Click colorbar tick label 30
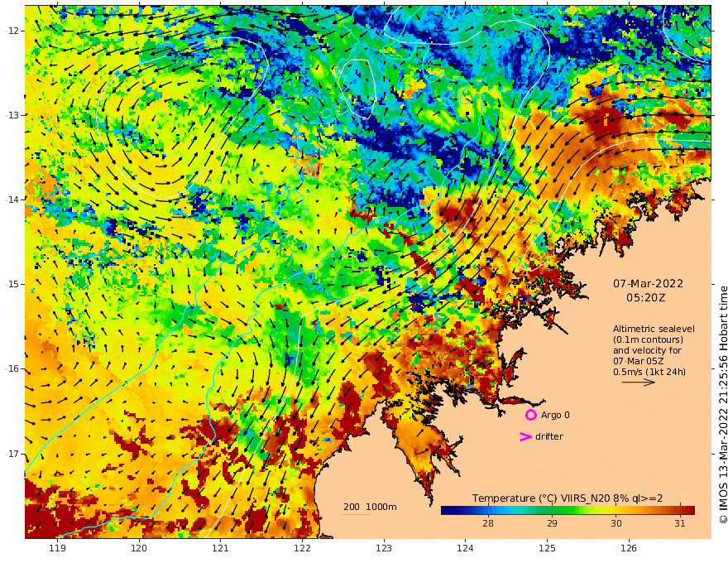The image size is (728, 563). point(616,523)
